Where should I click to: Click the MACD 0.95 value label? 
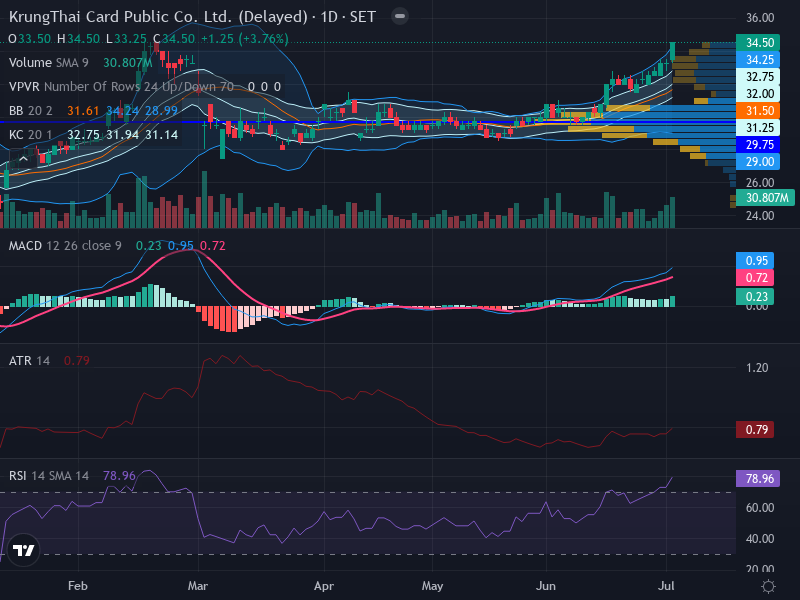(755, 261)
